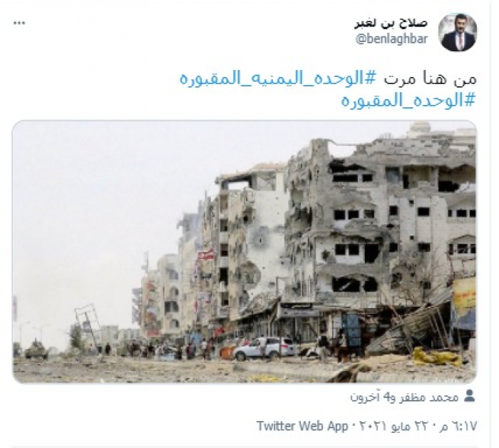Click the white car in the photo
The height and width of the screenshot is (448, 499).
[x=264, y=347]
